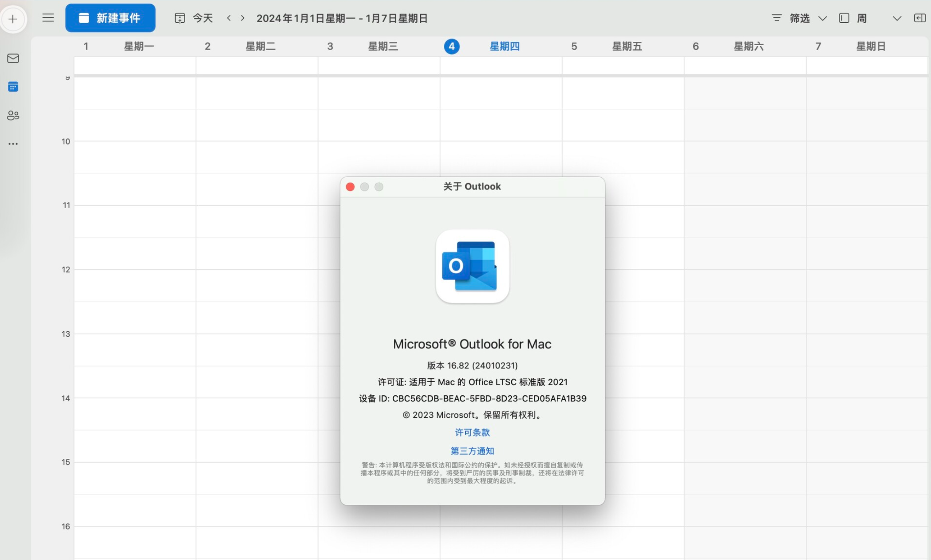Select the 星期六 day header
Viewport: 931px width, 560px height.
click(749, 46)
